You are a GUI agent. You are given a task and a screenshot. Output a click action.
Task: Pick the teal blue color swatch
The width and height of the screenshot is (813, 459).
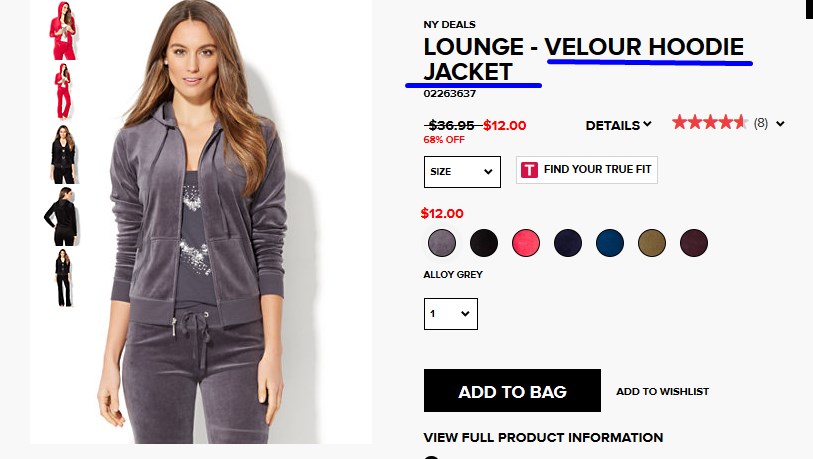tap(610, 243)
